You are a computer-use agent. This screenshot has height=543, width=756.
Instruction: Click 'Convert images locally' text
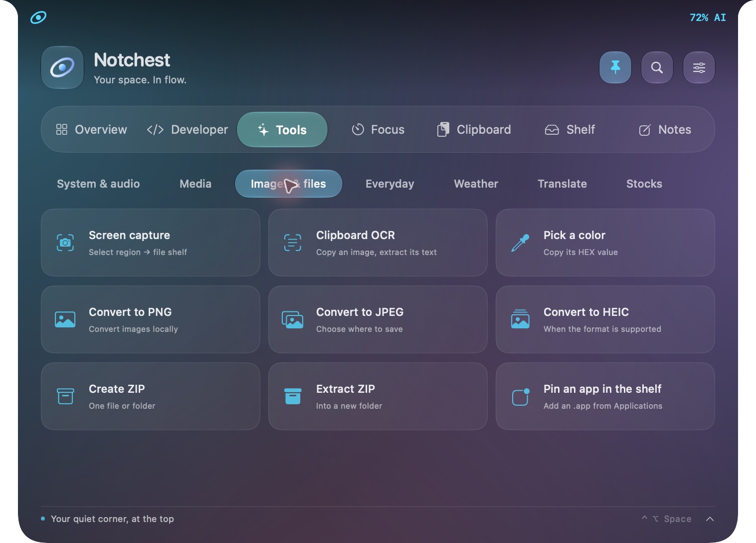click(x=133, y=329)
